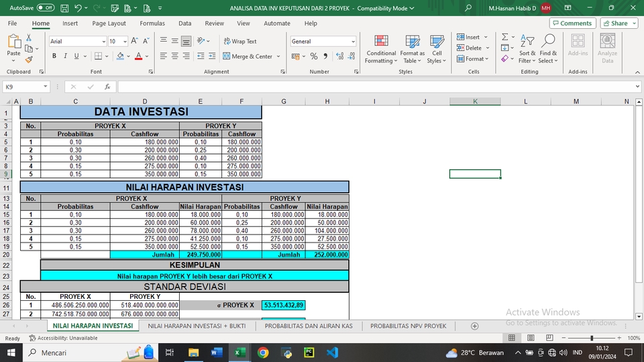This screenshot has width=644, height=362.
Task: Increase font size with larger A icon
Action: [134, 41]
